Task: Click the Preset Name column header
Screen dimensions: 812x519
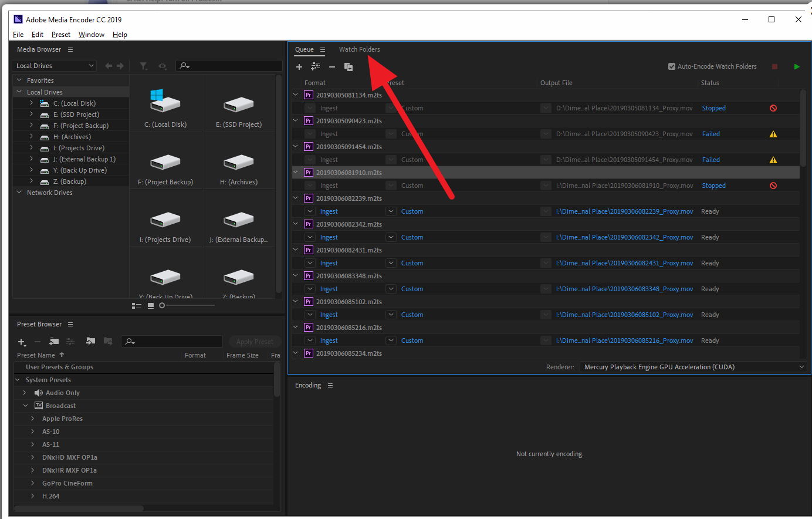Action: coord(36,355)
